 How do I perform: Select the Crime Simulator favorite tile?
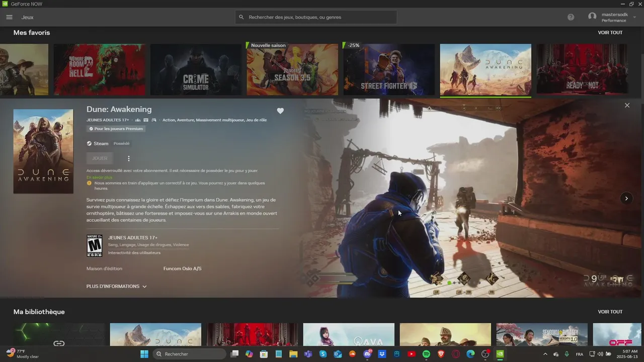coord(196,69)
